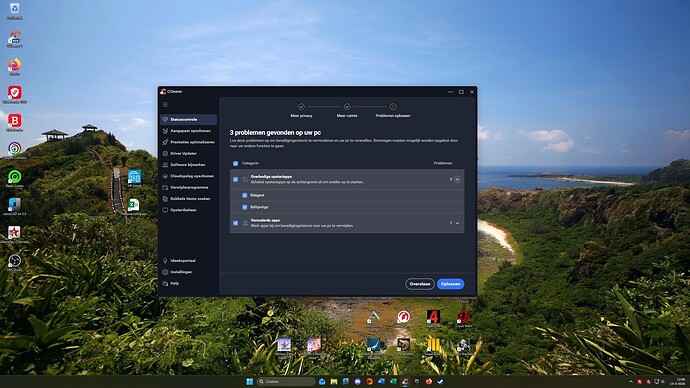Open the Excel taskbar icon
This screenshot has height=388, width=690.
point(393,381)
